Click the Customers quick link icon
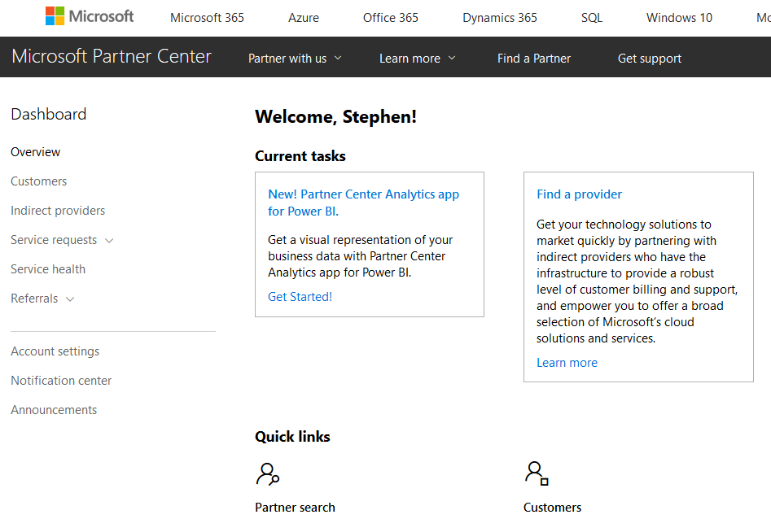 (x=536, y=472)
